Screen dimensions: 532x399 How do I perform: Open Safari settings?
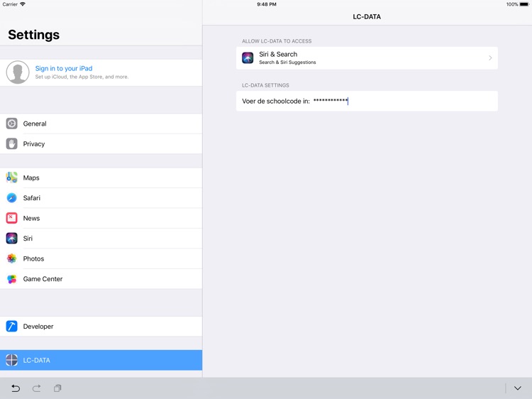click(101, 197)
